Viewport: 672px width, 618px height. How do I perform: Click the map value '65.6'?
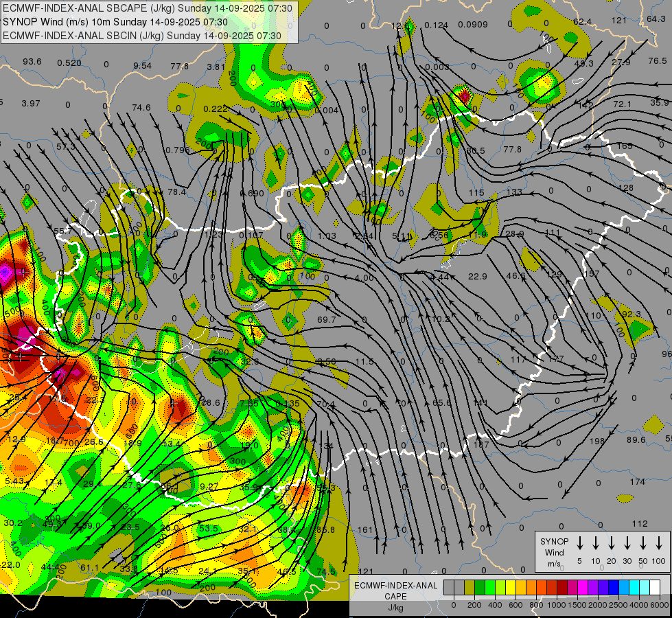[442, 402]
